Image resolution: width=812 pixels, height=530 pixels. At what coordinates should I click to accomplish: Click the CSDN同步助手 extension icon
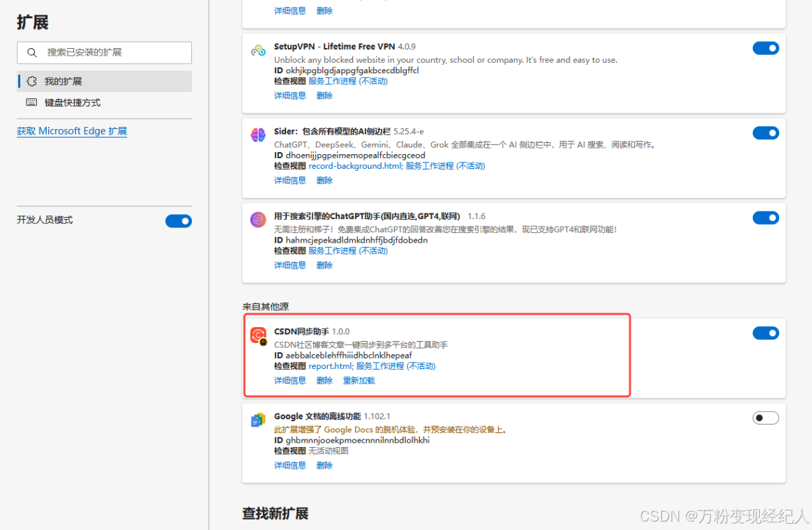click(258, 335)
